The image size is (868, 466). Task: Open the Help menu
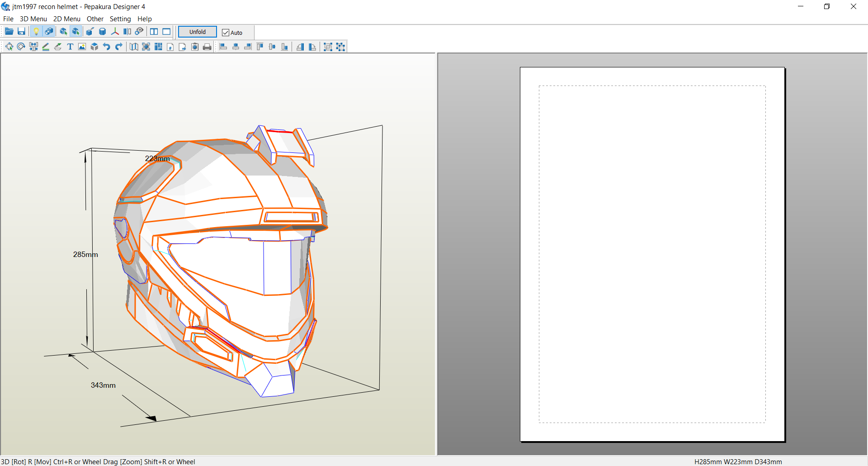tap(145, 19)
